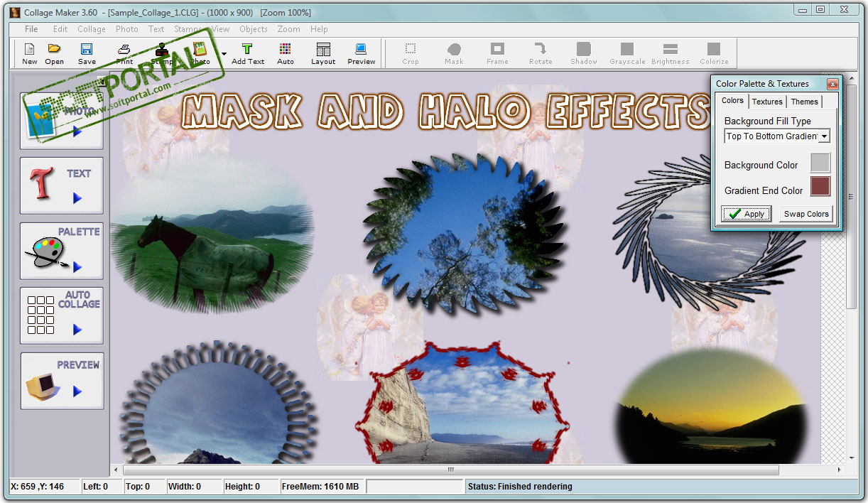Print the collage using the Print icon

124,53
